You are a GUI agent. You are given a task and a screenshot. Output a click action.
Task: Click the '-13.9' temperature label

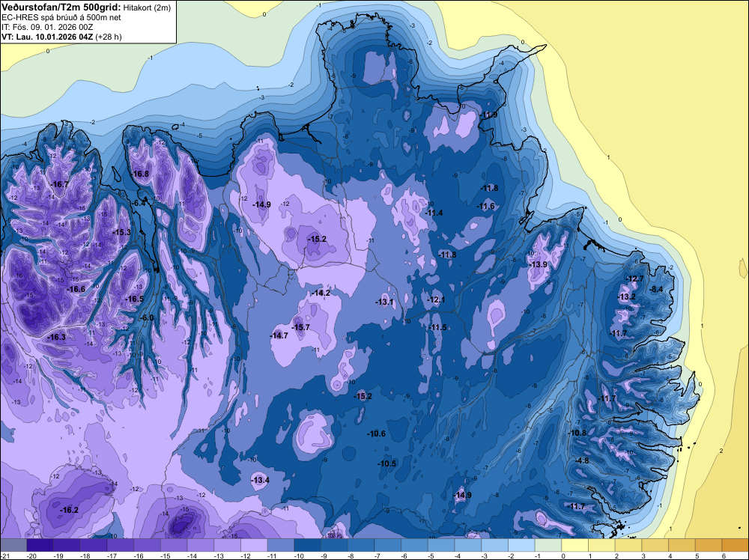click(x=539, y=264)
